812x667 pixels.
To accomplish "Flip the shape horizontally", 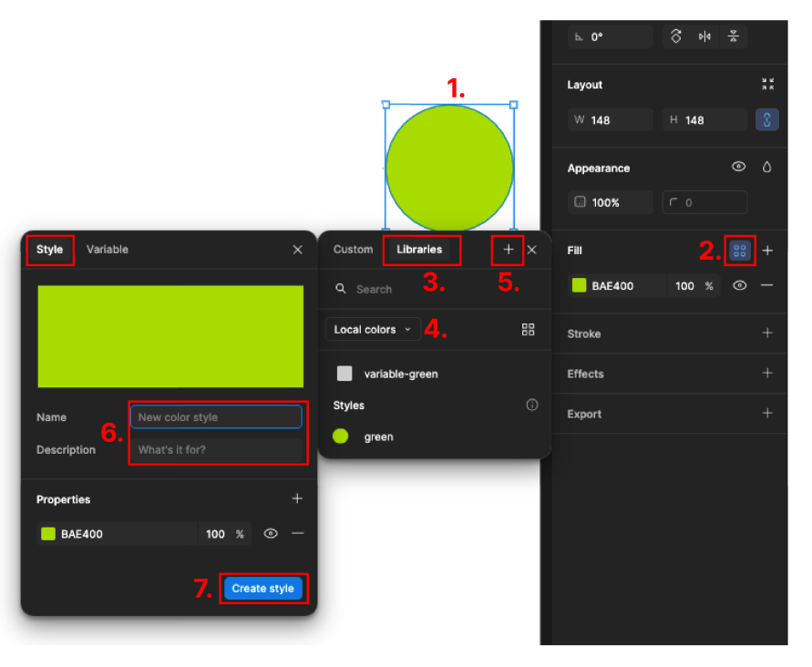I will [704, 36].
